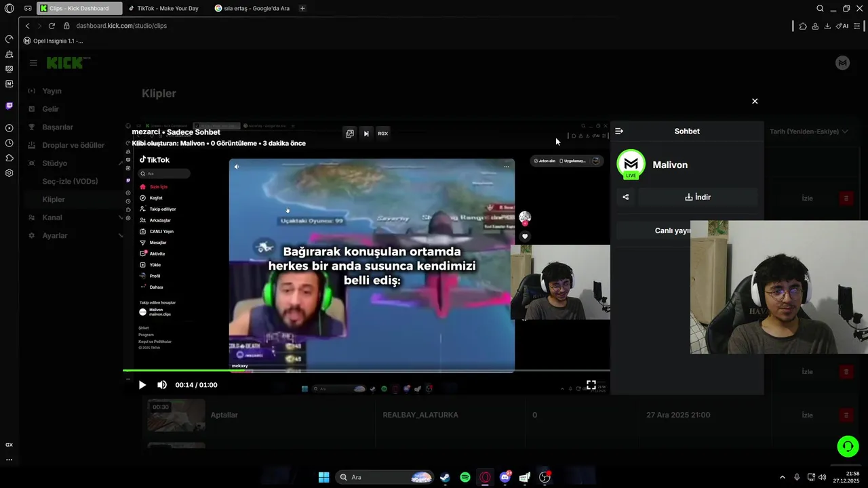
Task: Open the Aptallar clip thumbnail
Action: [x=176, y=415]
